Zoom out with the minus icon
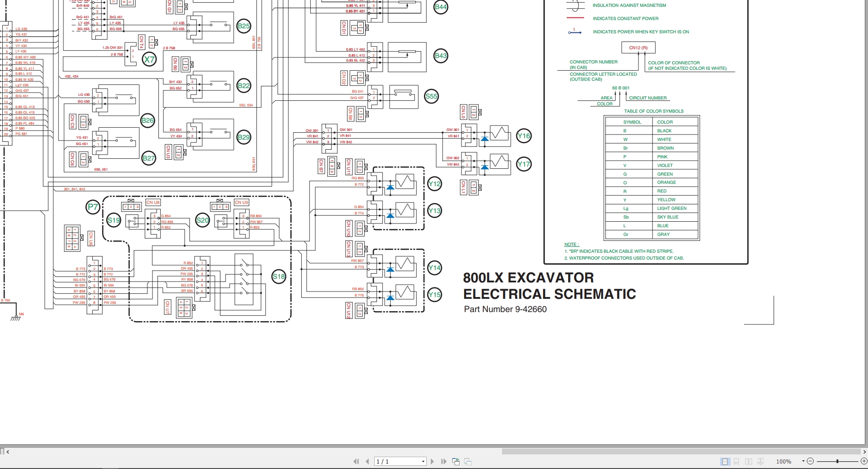Screen dimensions: 868x469 point(810,461)
